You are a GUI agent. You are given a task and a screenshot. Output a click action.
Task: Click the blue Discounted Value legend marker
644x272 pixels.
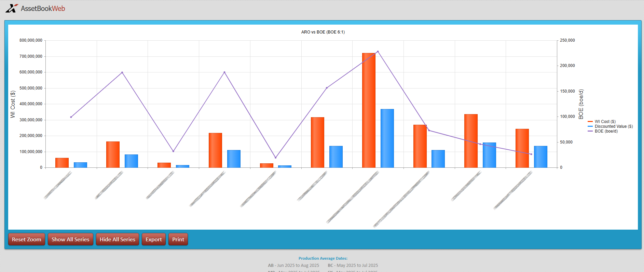click(590, 126)
